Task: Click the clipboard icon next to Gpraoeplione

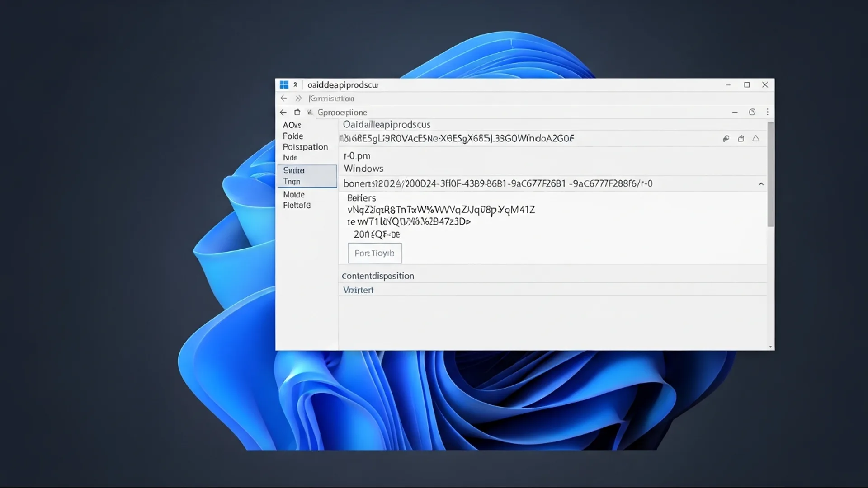Action: 297,112
